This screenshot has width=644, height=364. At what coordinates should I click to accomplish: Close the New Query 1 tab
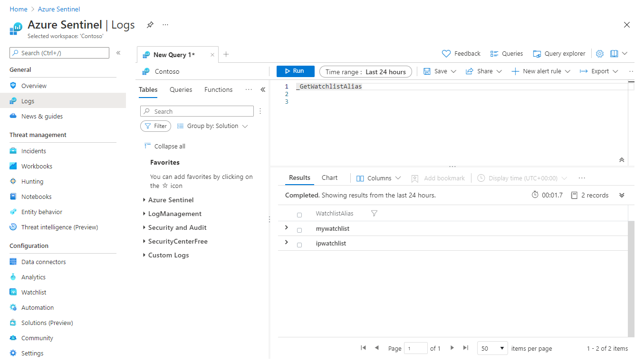point(212,55)
